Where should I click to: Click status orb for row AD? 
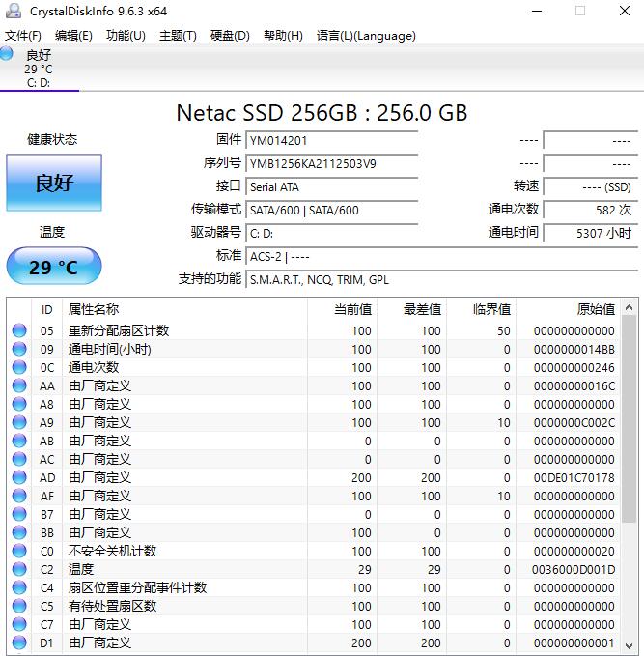[x=19, y=477]
